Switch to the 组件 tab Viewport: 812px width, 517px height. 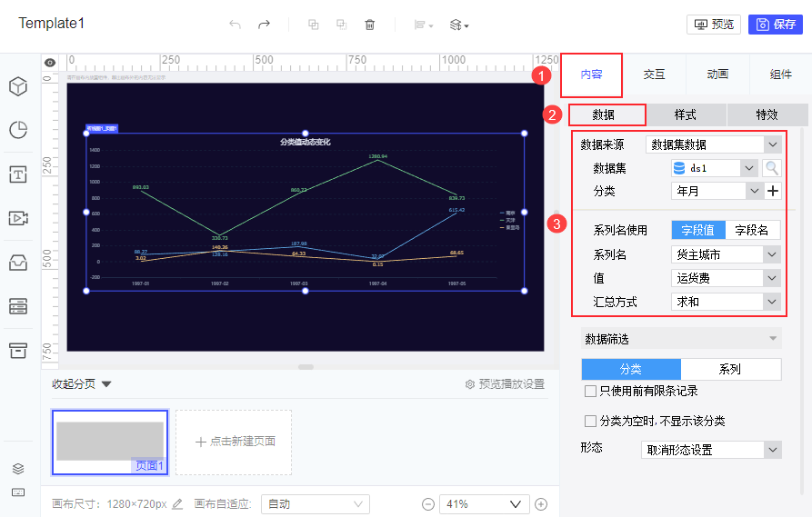(x=780, y=75)
